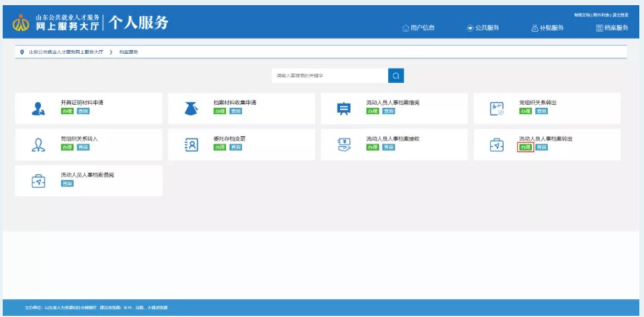This screenshot has width=644, height=317.
Task: Click the 流动人员人事档案转出 briefcase icon
Action: [497, 145]
